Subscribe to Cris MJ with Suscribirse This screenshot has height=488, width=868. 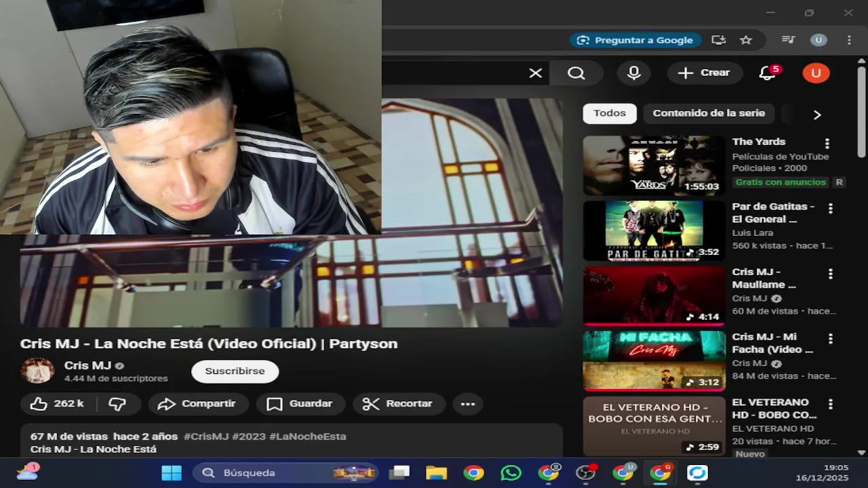[x=235, y=371]
